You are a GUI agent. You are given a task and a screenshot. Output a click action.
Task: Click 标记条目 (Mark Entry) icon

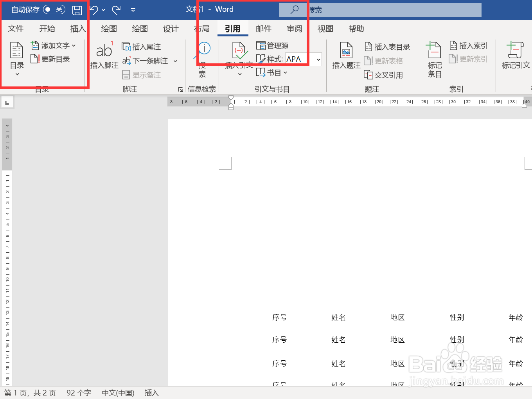point(434,50)
